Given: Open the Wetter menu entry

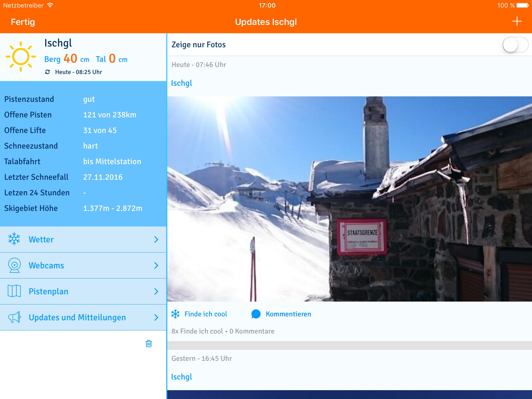Looking at the screenshot, I should pyautogui.click(x=83, y=240).
